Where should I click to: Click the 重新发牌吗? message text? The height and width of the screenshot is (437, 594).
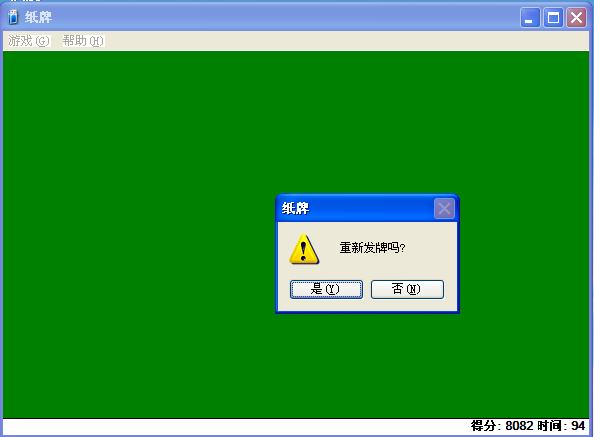(372, 248)
